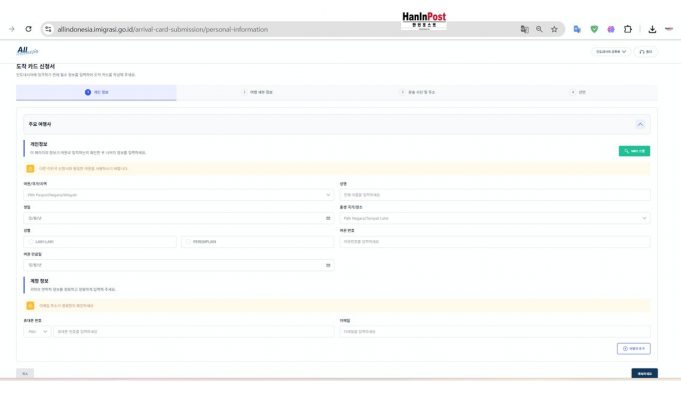Collapse the main traveler section chevron
681x400 pixels.
[640, 124]
